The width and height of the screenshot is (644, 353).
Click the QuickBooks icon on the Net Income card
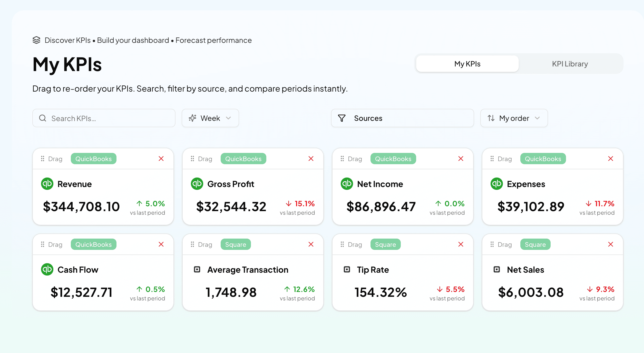click(x=346, y=184)
